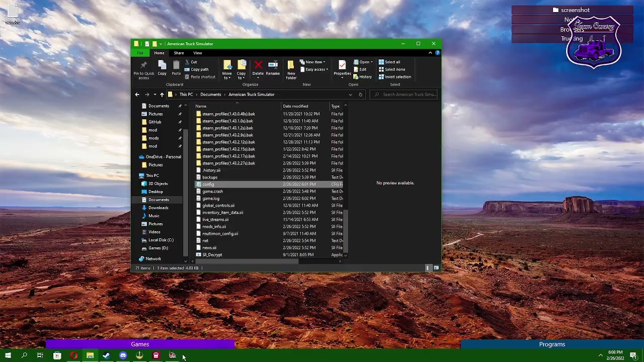Sort by the Name column header

tap(237, 106)
